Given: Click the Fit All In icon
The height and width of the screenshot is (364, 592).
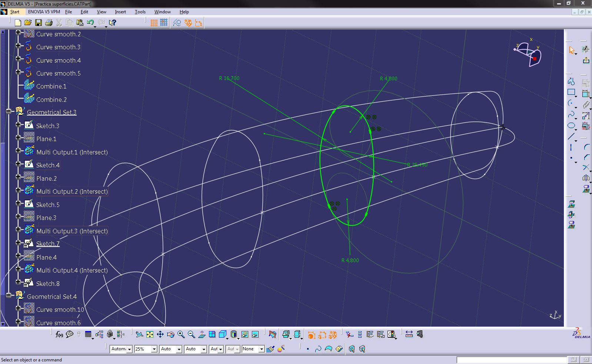Looking at the screenshot, I should [x=150, y=334].
